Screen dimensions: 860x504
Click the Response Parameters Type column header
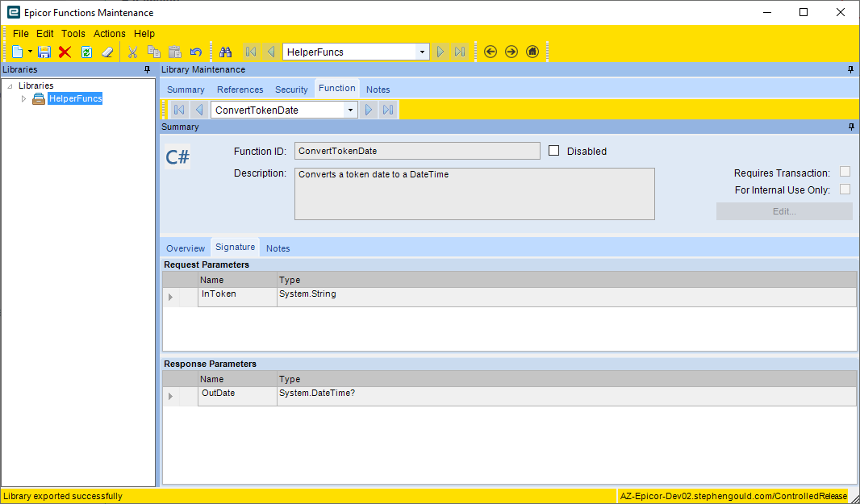(x=566, y=379)
